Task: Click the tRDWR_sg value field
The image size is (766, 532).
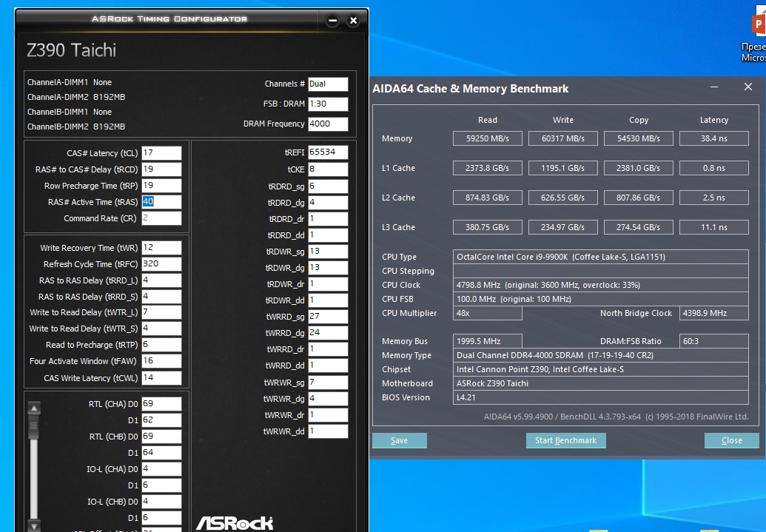Action: point(329,251)
